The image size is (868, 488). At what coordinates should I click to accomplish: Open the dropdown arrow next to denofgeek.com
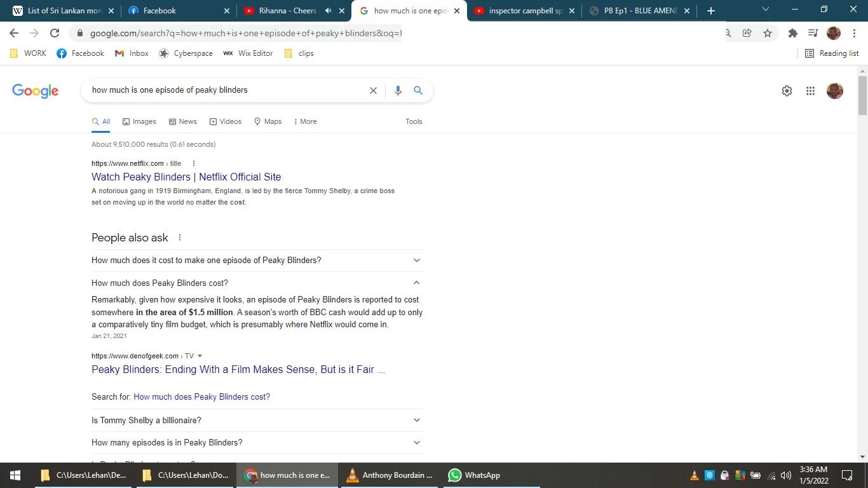point(200,356)
